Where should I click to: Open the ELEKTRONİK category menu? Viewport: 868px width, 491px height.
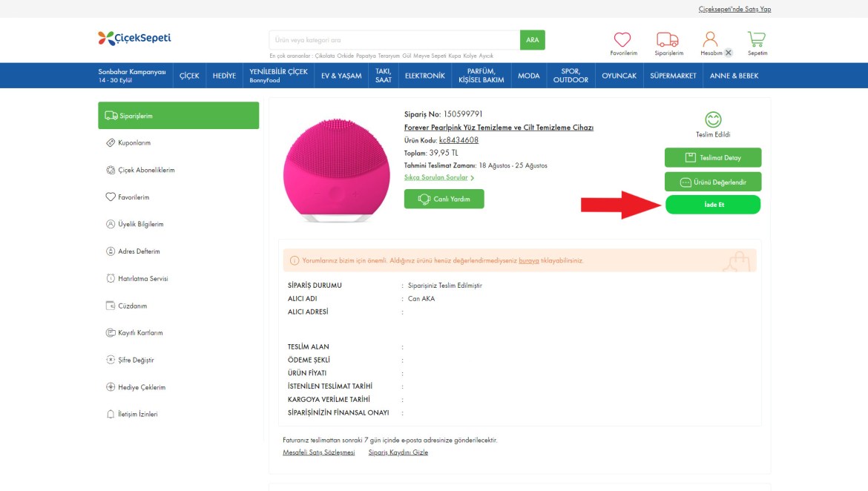[424, 76]
